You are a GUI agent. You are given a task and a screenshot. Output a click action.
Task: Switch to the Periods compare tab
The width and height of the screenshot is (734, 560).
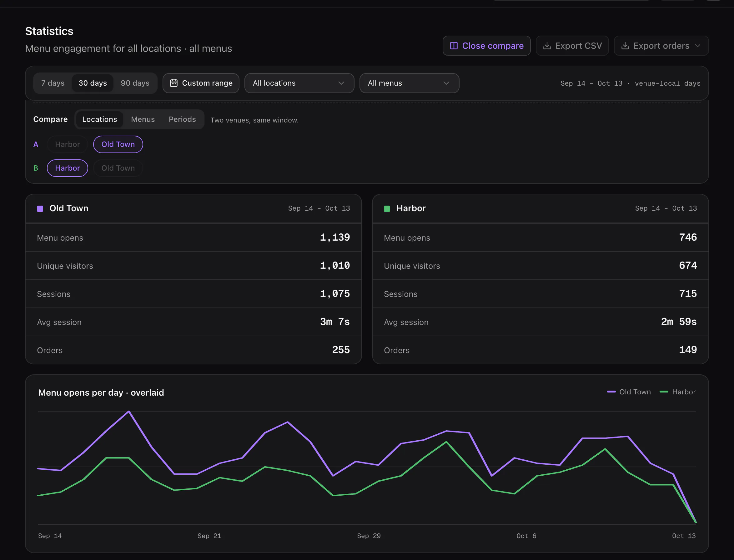(182, 119)
